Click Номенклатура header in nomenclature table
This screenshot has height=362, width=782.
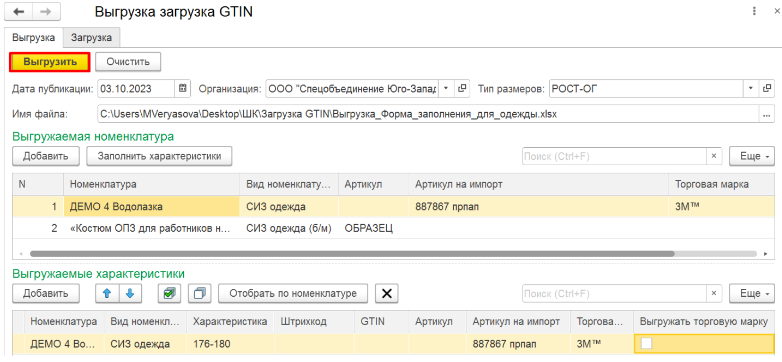pos(152,184)
